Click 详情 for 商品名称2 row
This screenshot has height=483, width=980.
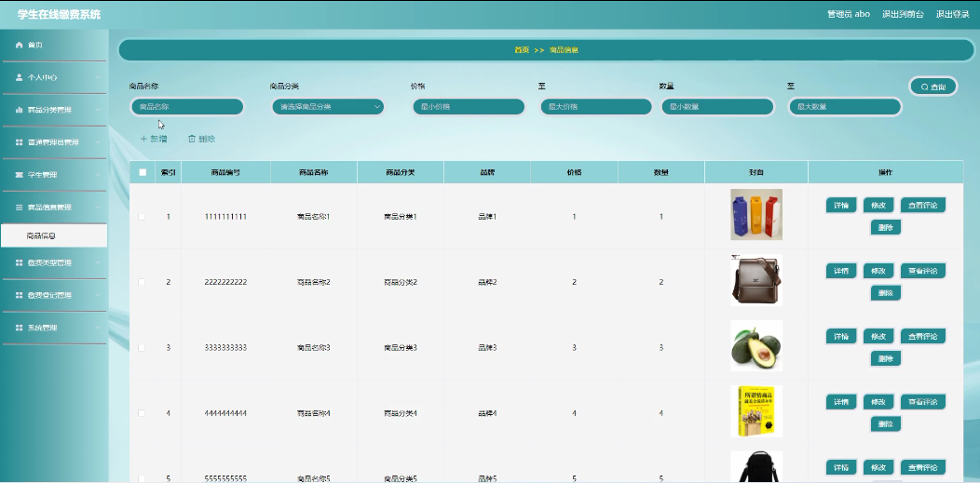840,271
